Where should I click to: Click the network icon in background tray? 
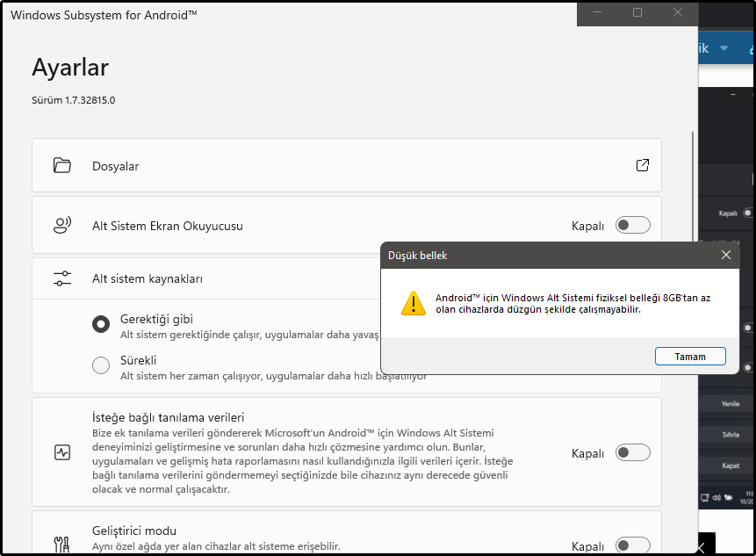(x=705, y=497)
